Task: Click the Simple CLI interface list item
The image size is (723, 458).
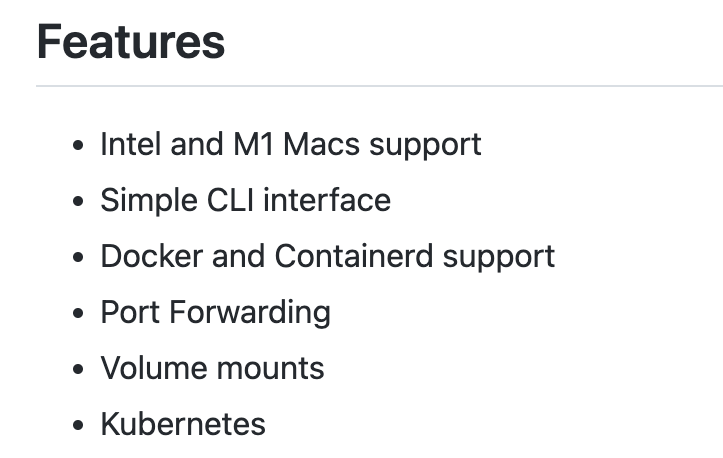Action: pos(245,200)
